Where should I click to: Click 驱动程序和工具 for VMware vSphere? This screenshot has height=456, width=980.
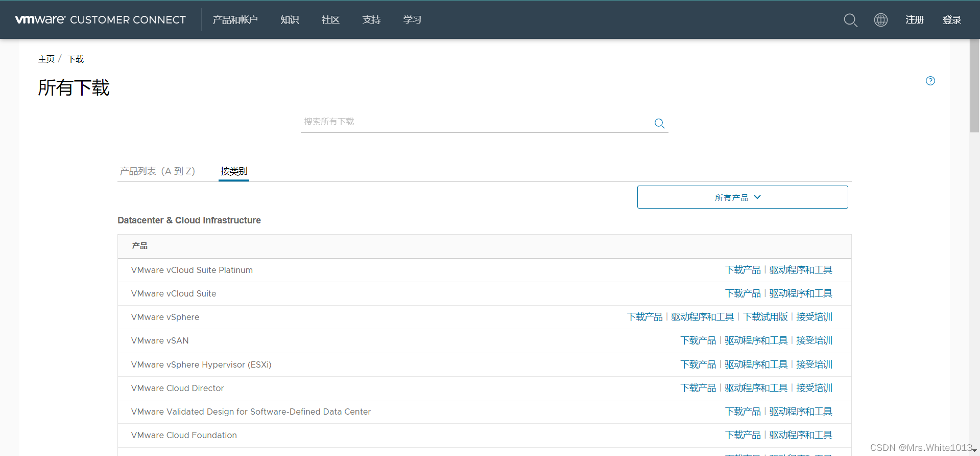coord(703,317)
